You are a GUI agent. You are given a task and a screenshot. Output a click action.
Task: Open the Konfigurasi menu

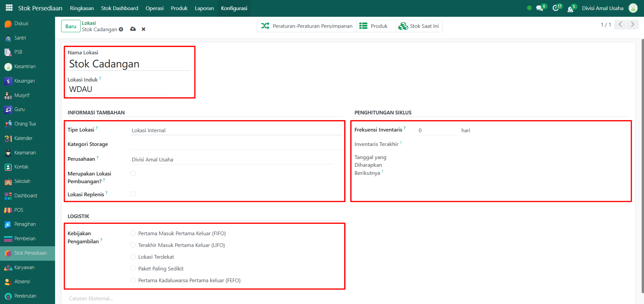tap(234, 8)
